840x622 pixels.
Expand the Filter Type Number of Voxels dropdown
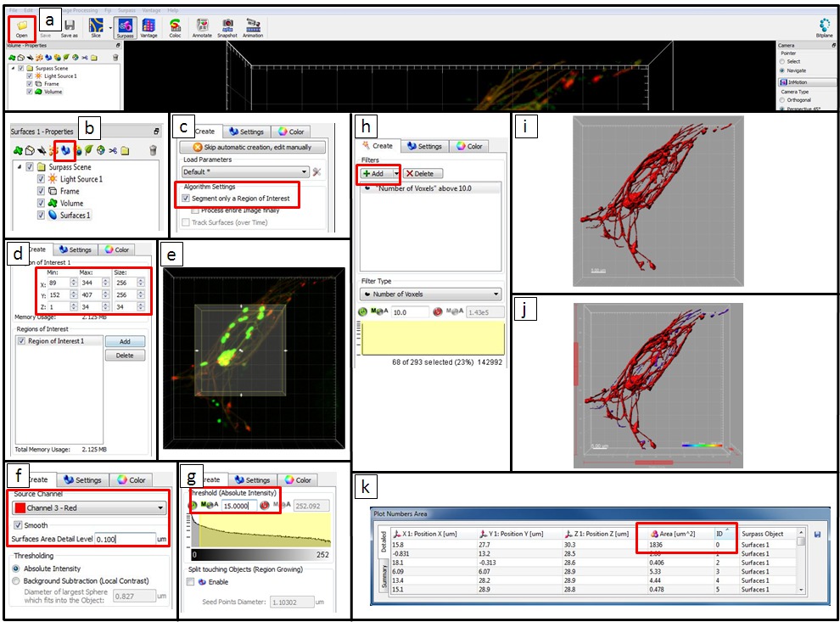[430, 294]
